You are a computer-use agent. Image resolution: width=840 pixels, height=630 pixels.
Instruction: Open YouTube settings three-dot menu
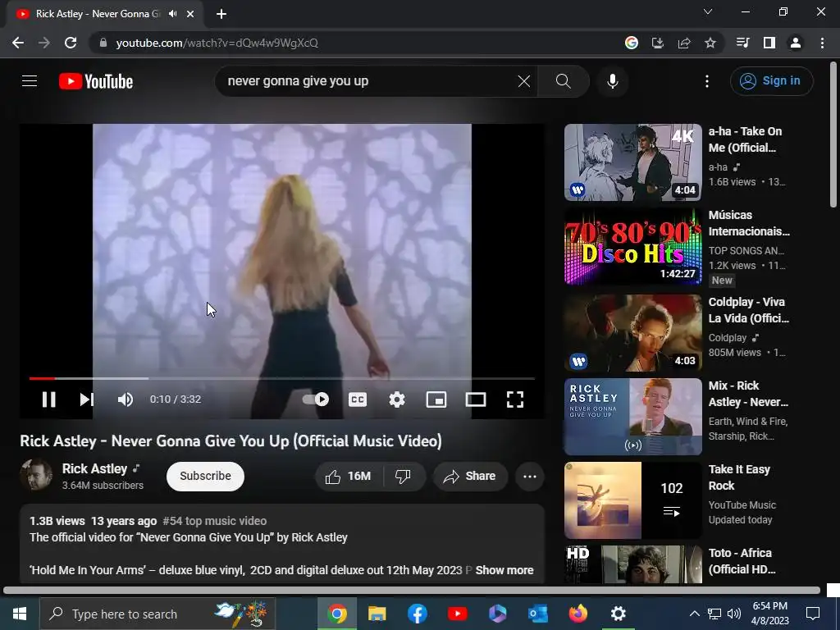(707, 81)
